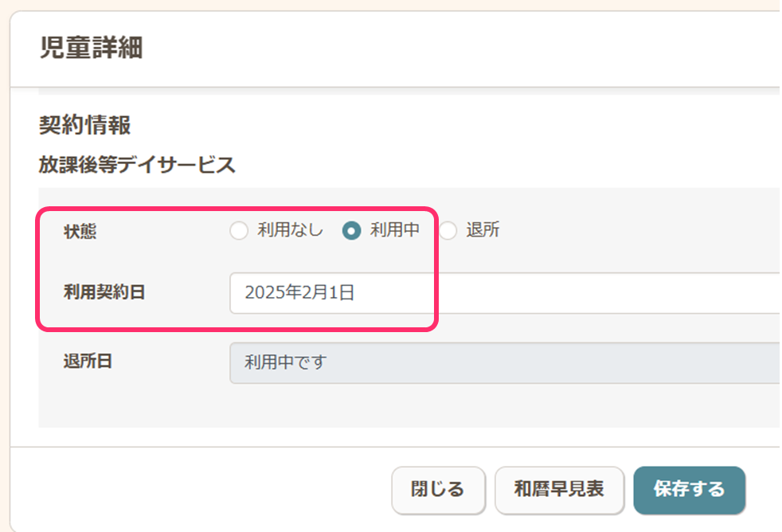Click the 利用中です placeholder text
This screenshot has width=782, height=532.
tap(286, 363)
